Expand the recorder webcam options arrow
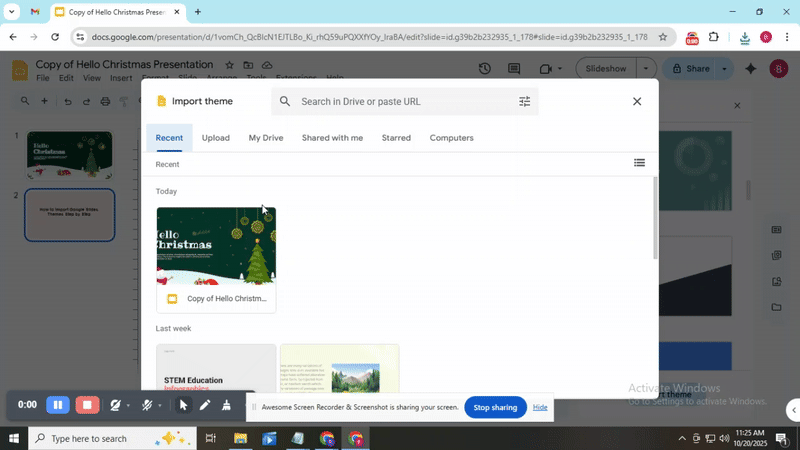Image resolution: width=800 pixels, height=450 pixels. (x=129, y=405)
